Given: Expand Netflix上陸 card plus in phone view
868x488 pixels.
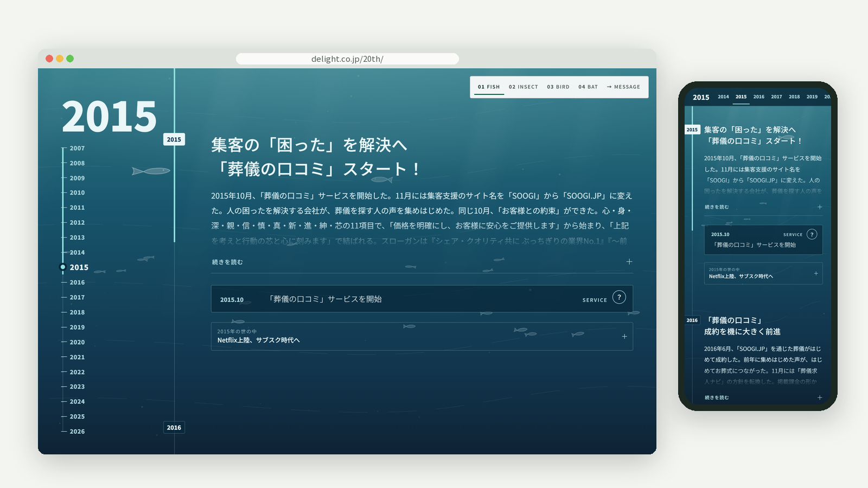Looking at the screenshot, I should 816,274.
